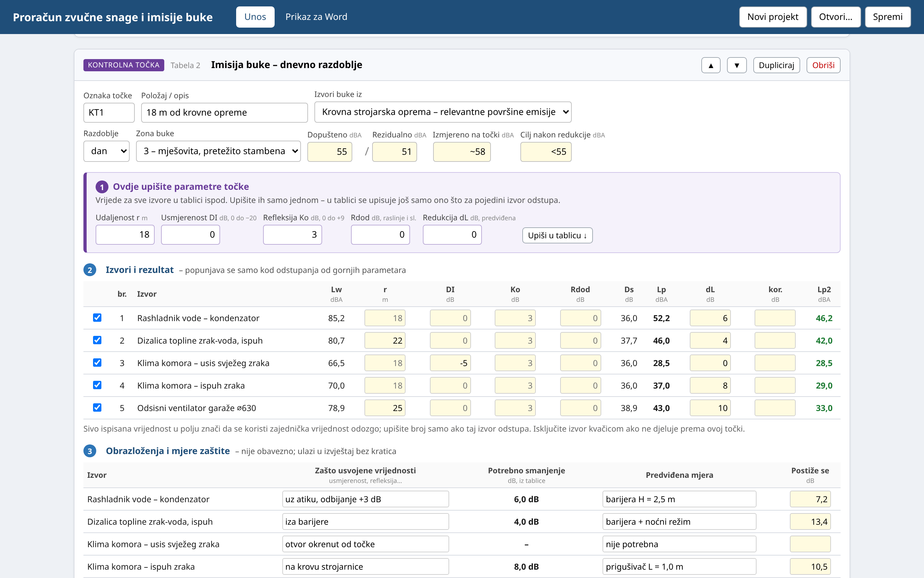Click the Usmjerenost DI parameter field
Viewport: 924px width, 578px height.
click(x=190, y=234)
